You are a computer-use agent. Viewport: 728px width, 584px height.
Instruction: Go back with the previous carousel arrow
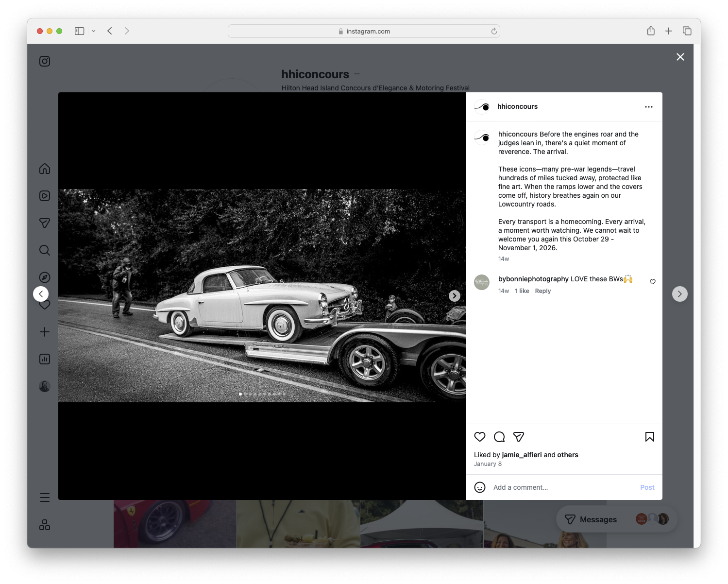41,293
